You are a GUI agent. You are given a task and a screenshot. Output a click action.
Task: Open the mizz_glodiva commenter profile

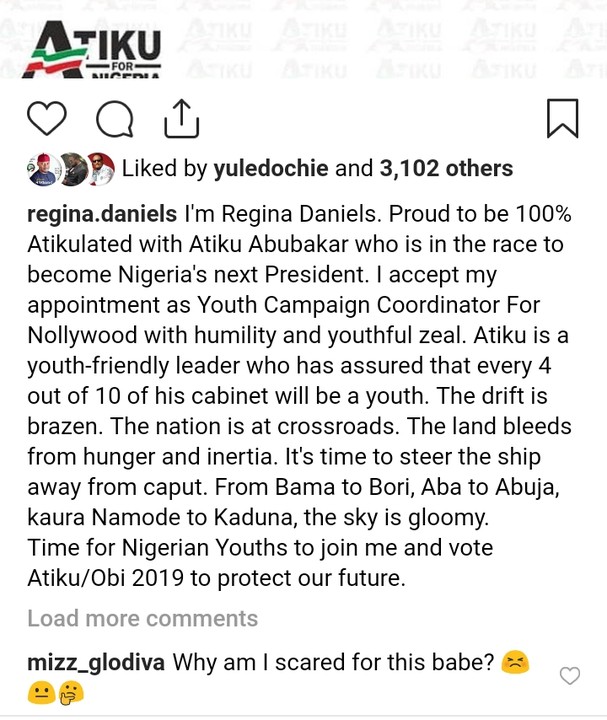[97, 662]
